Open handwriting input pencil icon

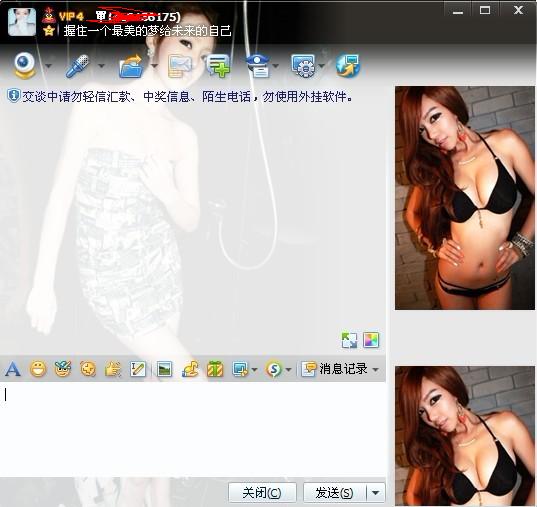coord(138,369)
